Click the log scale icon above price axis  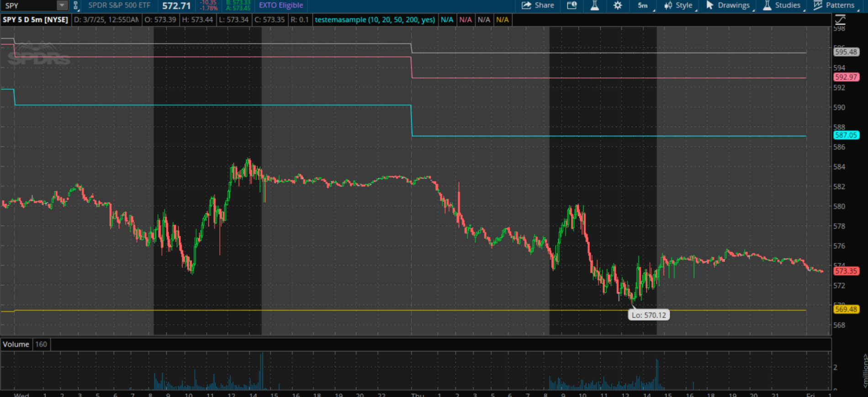click(840, 20)
